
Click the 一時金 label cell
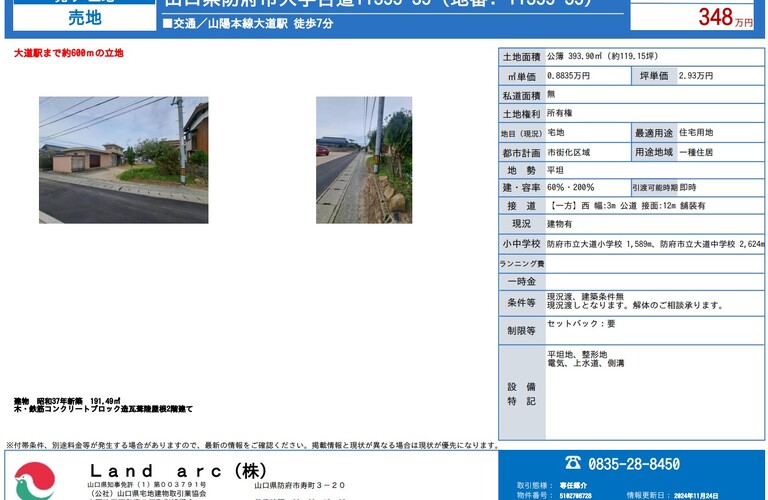tap(522, 282)
